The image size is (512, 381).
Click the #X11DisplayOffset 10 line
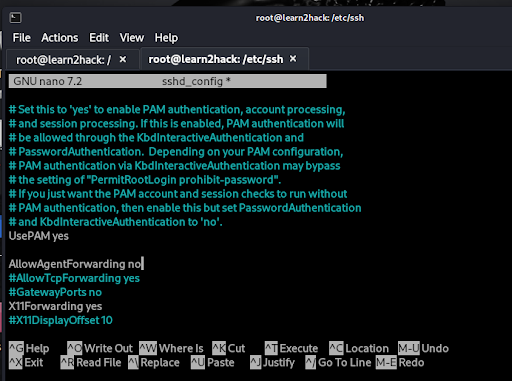click(61, 320)
